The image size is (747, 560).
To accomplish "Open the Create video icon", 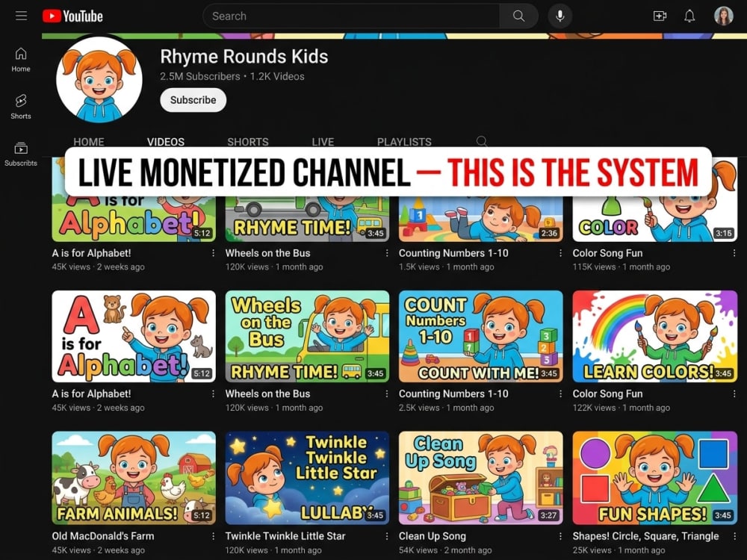I will pos(660,16).
